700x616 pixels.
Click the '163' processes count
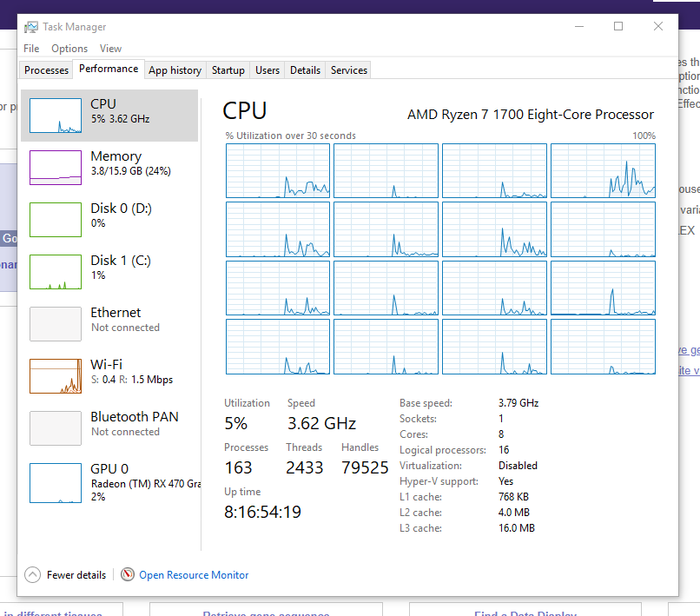238,467
